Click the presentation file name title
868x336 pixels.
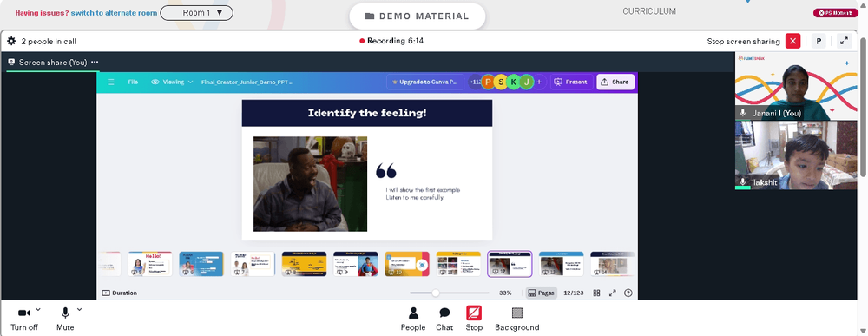pos(247,82)
